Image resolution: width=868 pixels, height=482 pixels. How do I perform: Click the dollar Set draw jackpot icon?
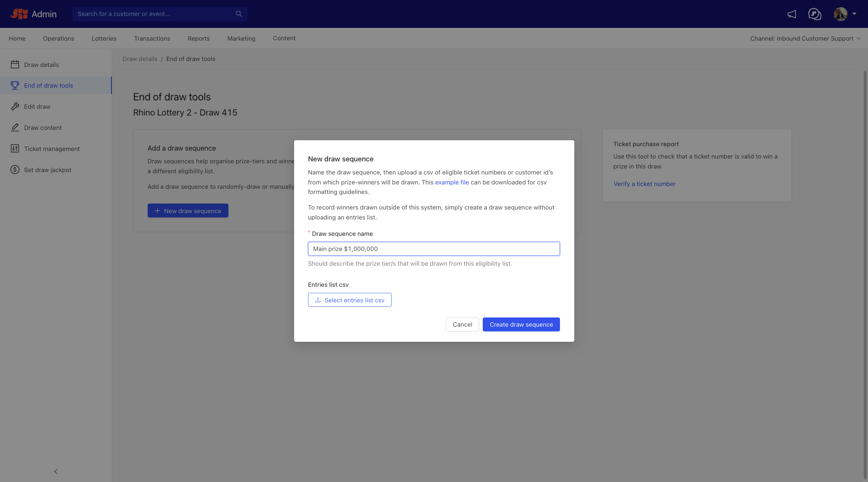[15, 170]
